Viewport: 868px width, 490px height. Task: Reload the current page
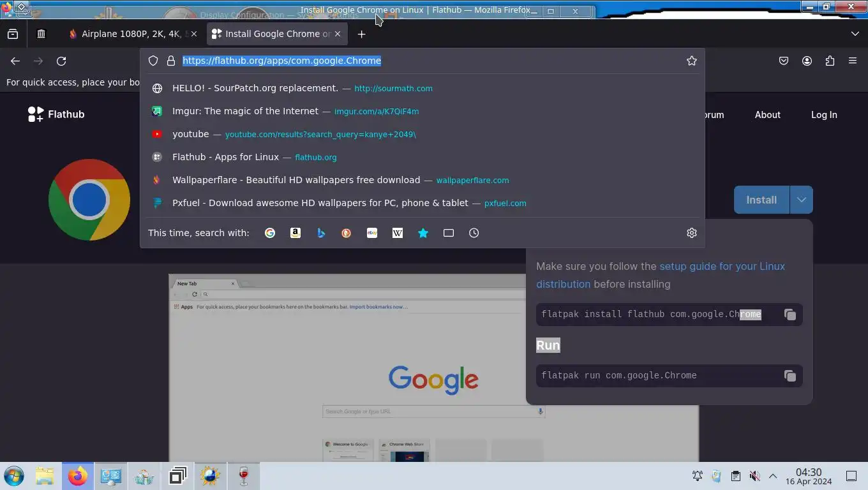(x=61, y=61)
